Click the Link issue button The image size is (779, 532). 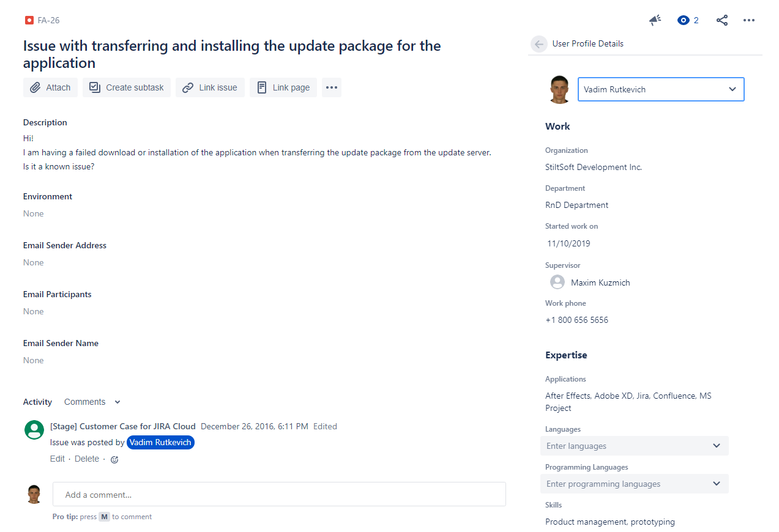click(x=210, y=87)
